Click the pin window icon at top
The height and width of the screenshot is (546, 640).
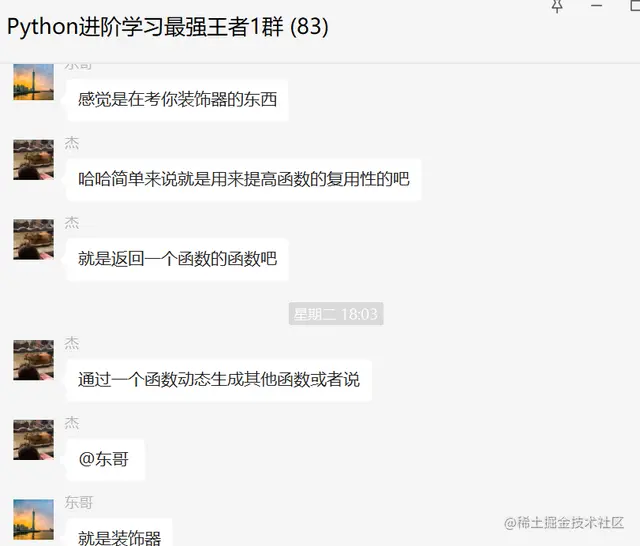click(x=557, y=6)
